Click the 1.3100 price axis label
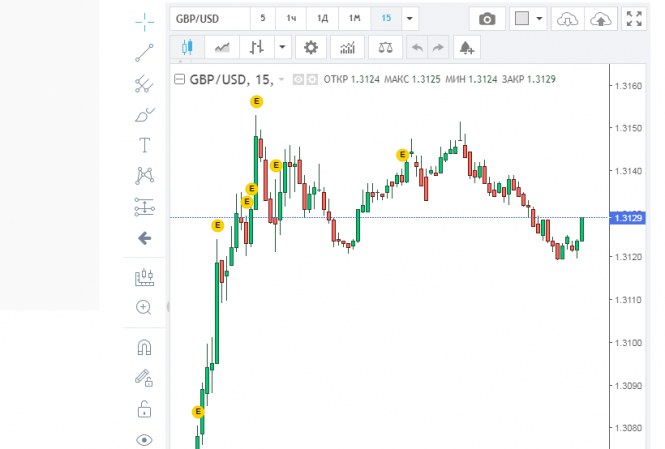Viewport: 665px width, 449px height. [628, 343]
